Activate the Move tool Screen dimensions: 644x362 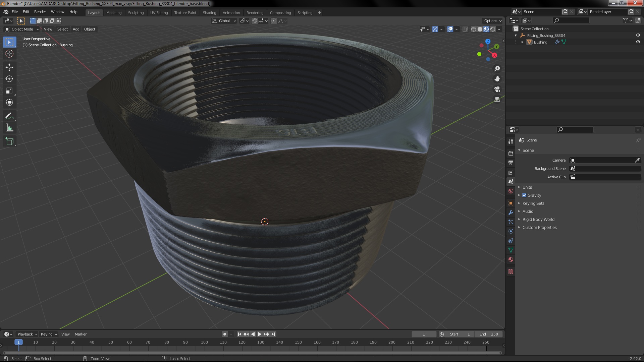(x=9, y=67)
